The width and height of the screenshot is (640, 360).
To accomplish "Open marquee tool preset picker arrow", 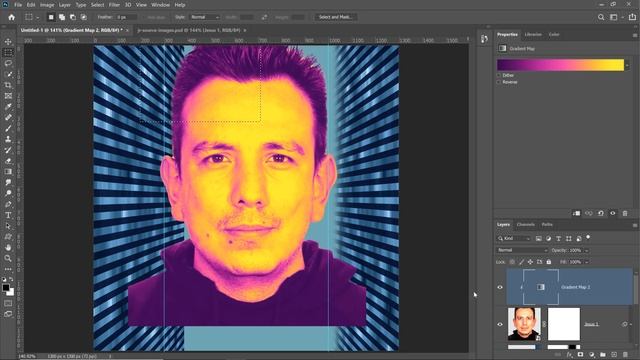I will click(x=38, y=18).
